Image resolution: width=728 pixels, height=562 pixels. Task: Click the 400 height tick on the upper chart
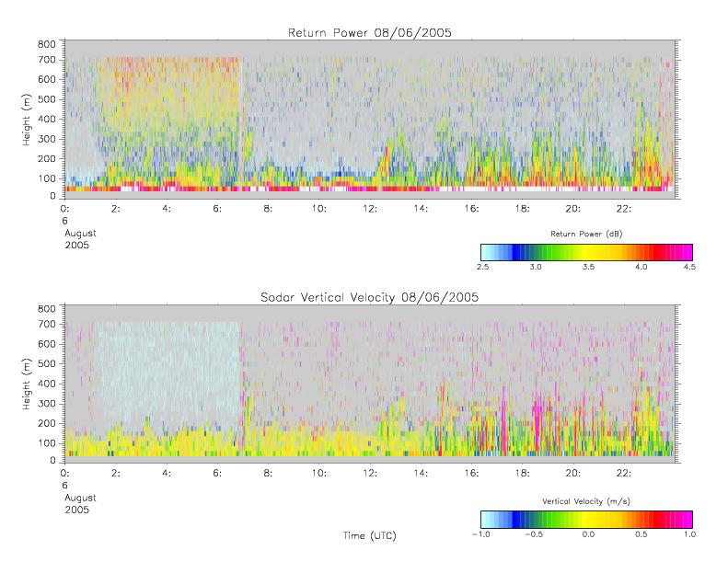click(46, 120)
